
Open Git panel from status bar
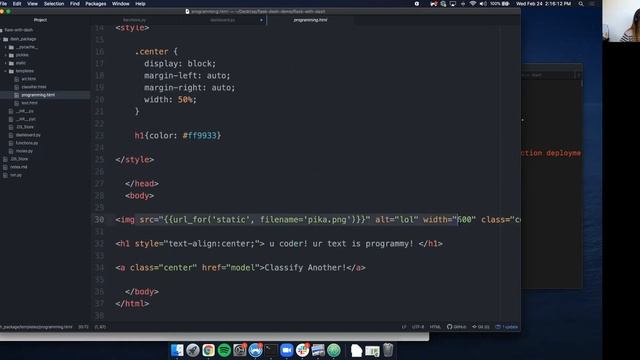pyautogui.click(x=481, y=327)
